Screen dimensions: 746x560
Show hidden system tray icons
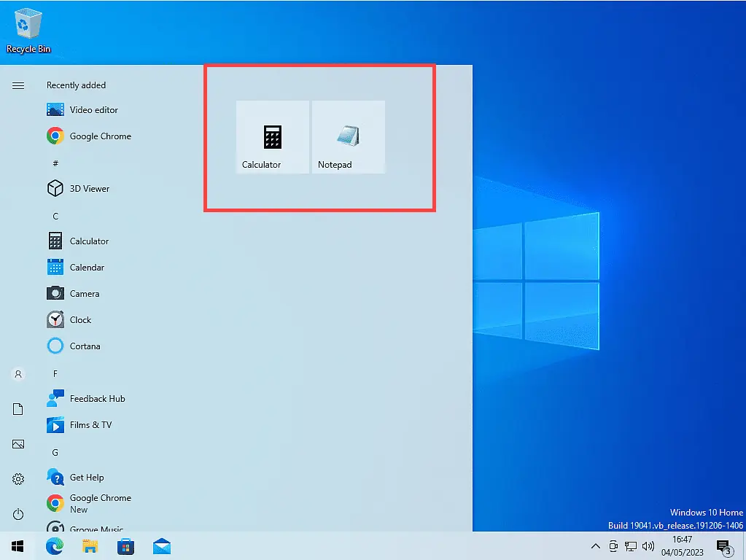595,545
